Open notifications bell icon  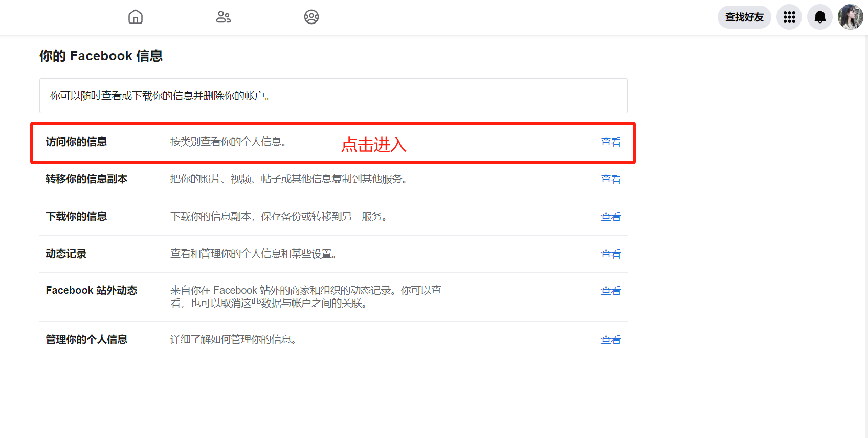(820, 17)
